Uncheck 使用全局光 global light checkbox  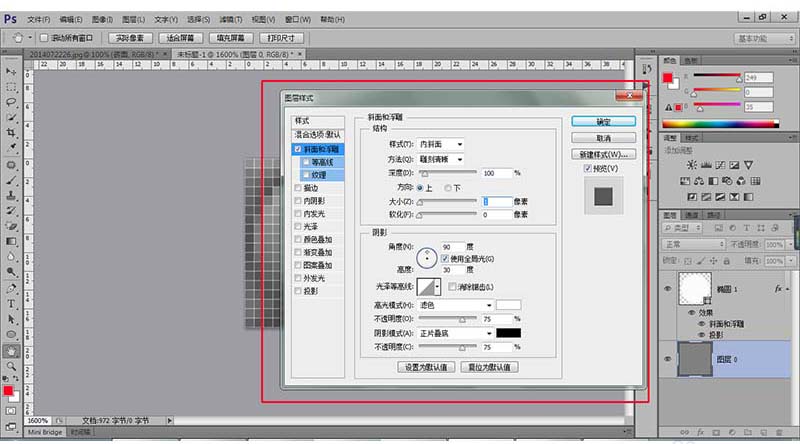[x=445, y=259]
